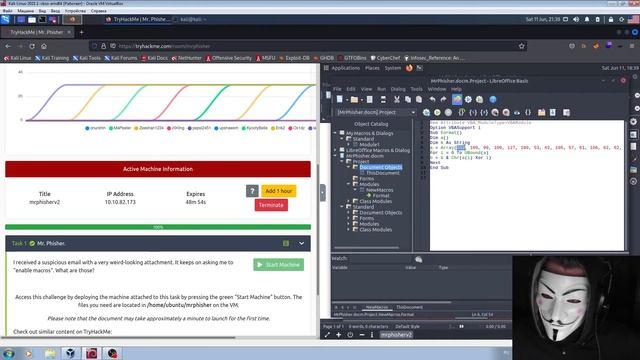This screenshot has width=640, height=360.
Task: Collapse the Task 1 Mr. Phisher chevron
Action: pyautogui.click(x=301, y=243)
